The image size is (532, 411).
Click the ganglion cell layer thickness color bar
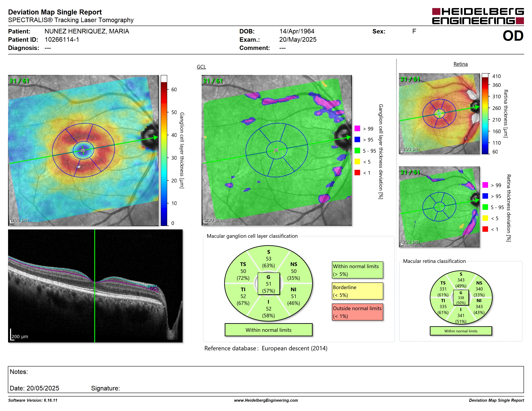[x=164, y=150]
